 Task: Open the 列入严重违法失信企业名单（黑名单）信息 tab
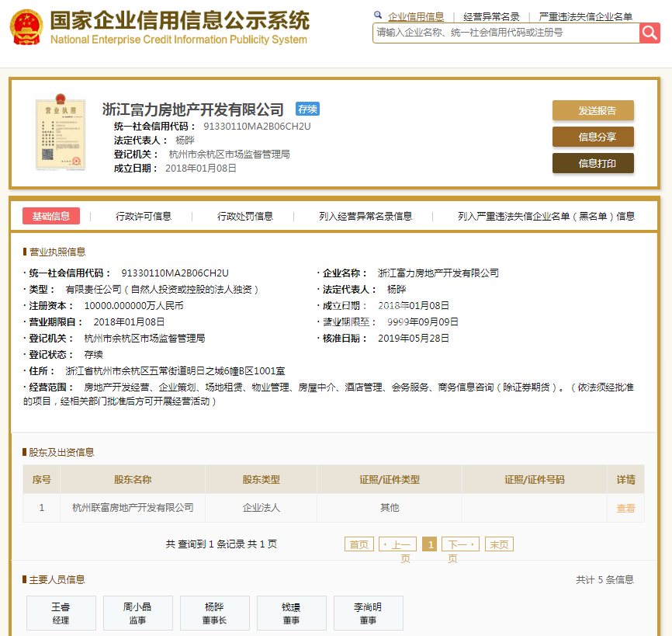546,216
